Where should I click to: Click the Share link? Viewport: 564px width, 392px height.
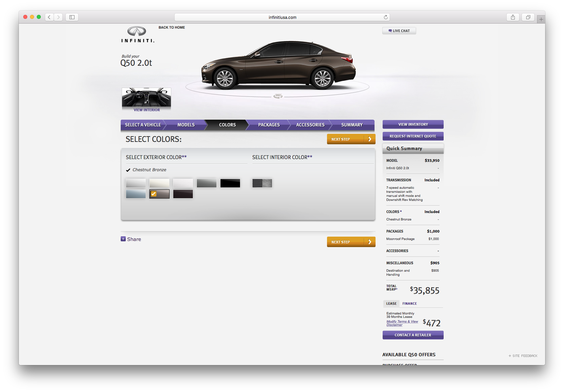click(134, 239)
